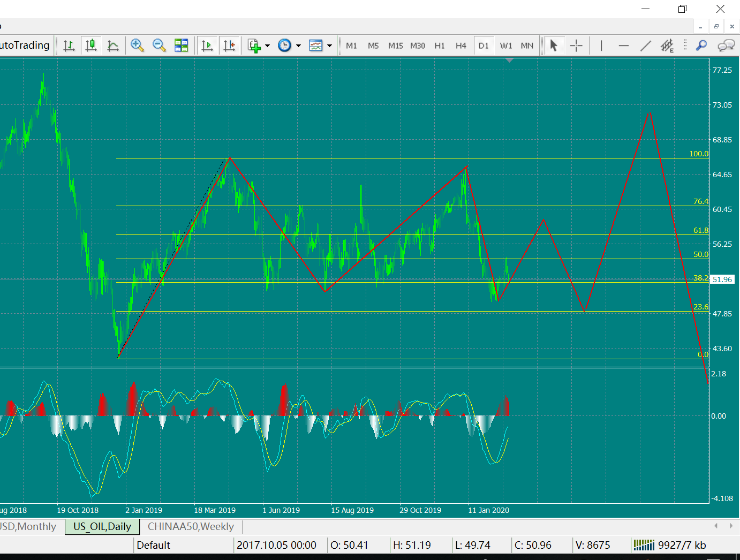740x560 pixels.
Task: Zoom out of the chart
Action: click(x=159, y=46)
